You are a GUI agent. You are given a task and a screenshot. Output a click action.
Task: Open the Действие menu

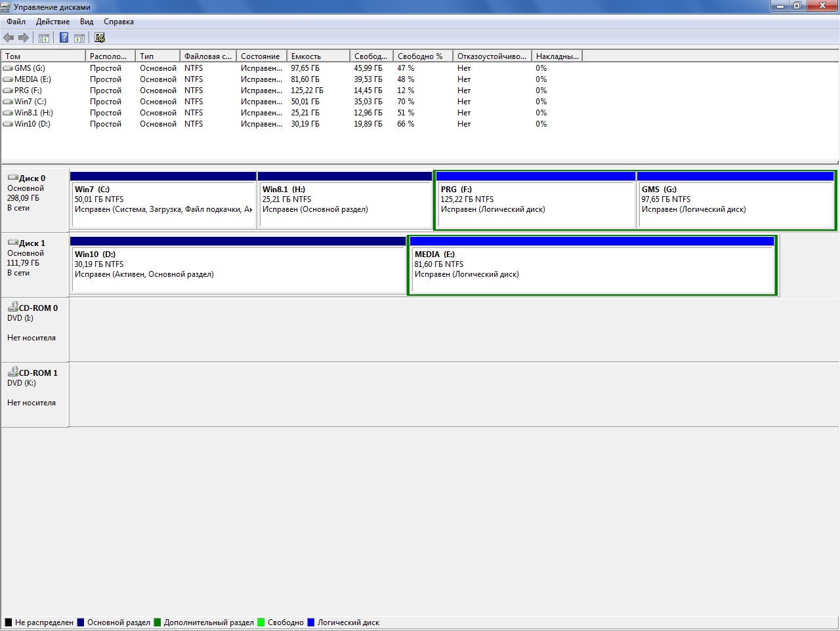pos(52,22)
